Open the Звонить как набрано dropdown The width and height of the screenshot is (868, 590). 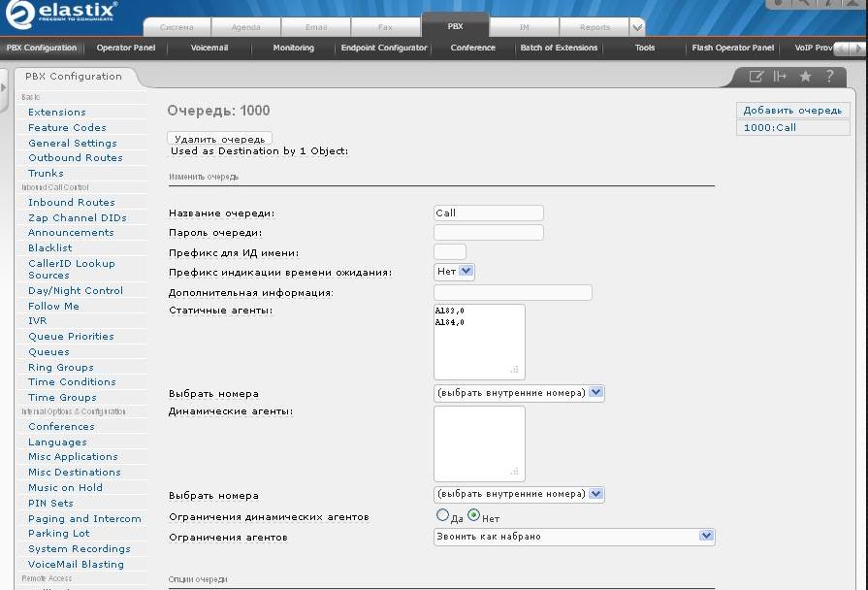click(573, 536)
